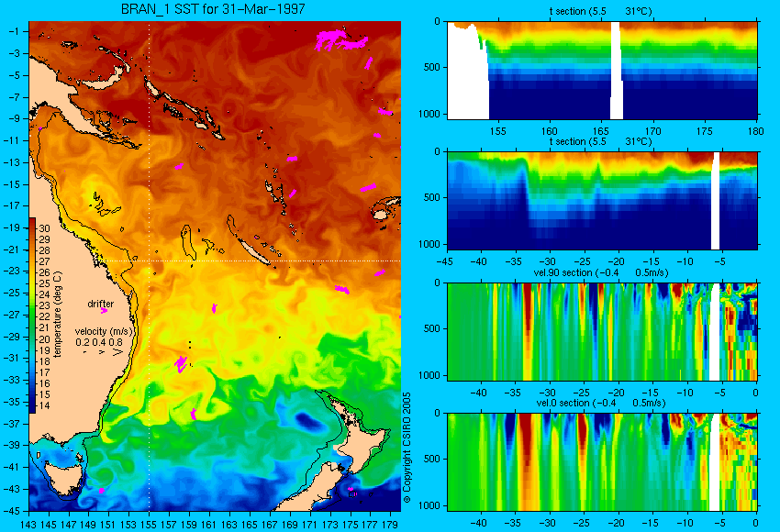This screenshot has width=780, height=532.
Task: Select the "drifter" legend label
Action: (101, 304)
